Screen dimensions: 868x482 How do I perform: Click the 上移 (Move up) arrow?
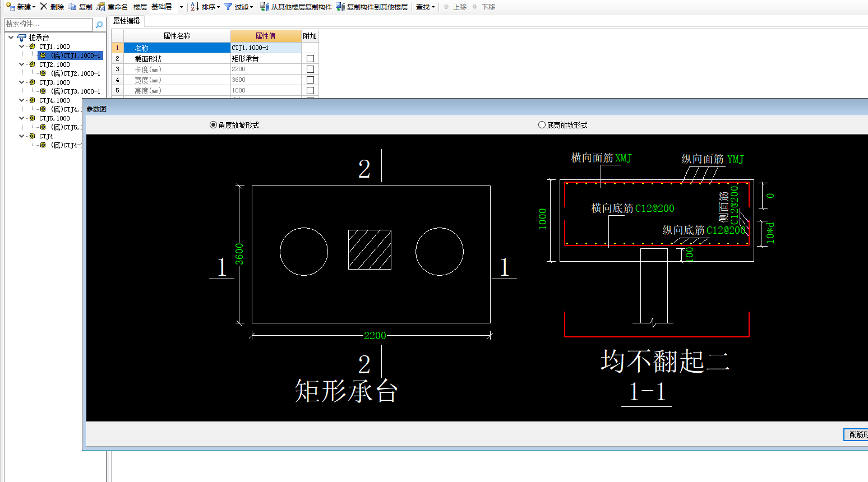pyautogui.click(x=446, y=7)
